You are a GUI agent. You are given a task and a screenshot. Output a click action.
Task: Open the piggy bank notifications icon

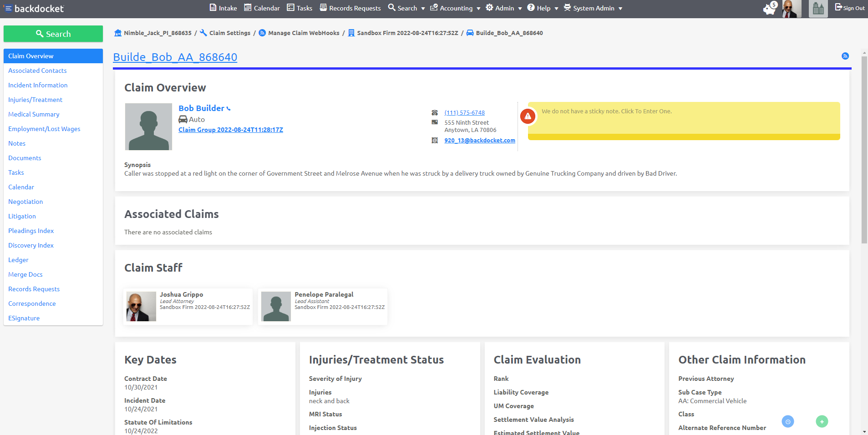click(769, 8)
